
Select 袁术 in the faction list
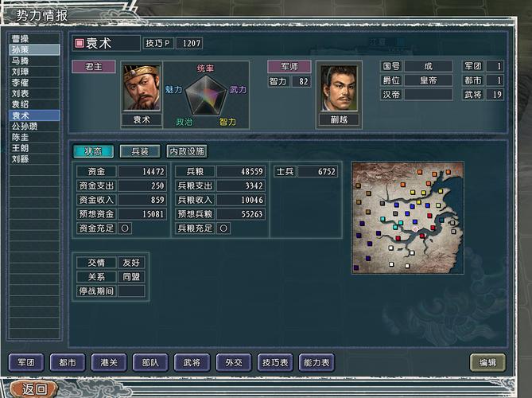(35, 115)
